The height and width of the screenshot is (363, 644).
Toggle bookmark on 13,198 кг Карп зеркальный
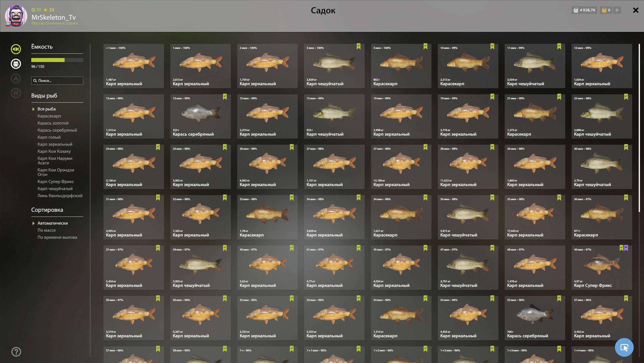[425, 147]
